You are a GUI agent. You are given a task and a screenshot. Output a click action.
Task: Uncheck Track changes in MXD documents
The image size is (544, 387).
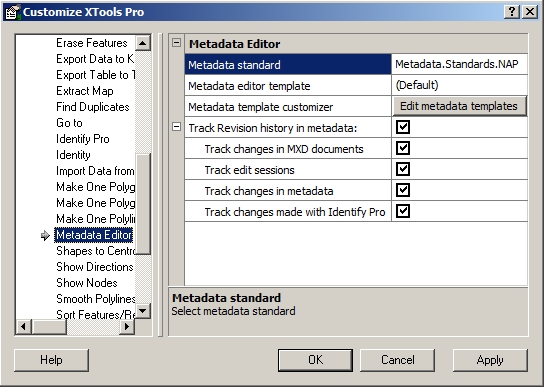coord(403,148)
